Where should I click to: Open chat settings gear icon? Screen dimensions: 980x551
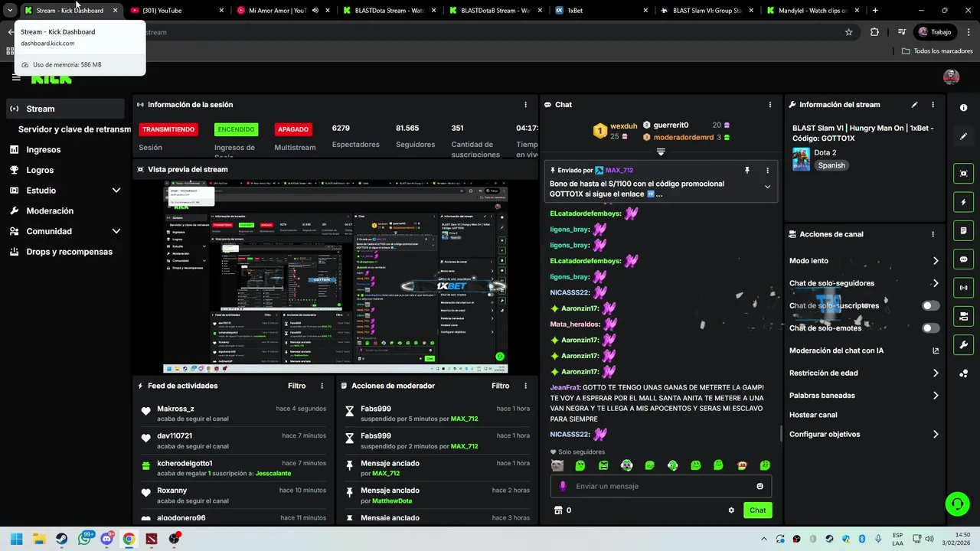click(x=731, y=510)
